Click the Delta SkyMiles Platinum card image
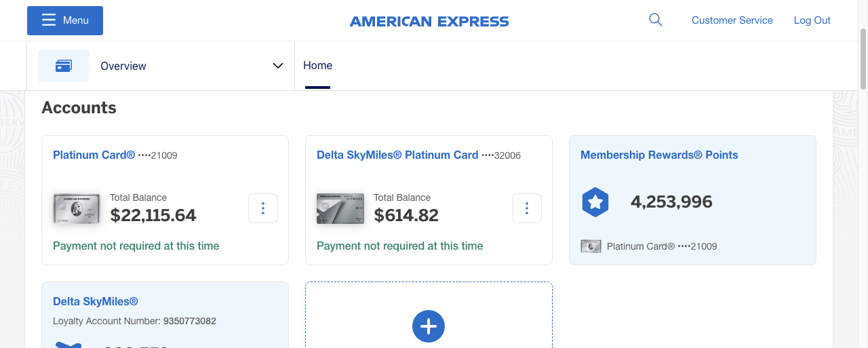Screen dimensions: 868x348 [x=340, y=208]
